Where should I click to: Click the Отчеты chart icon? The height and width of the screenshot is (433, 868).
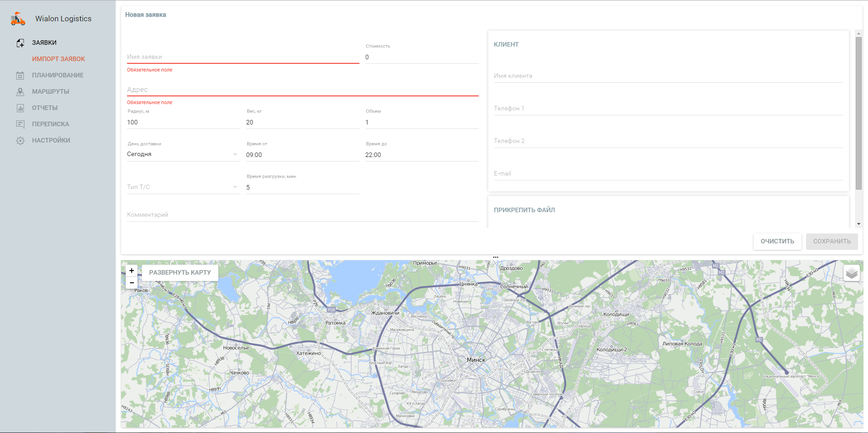pyautogui.click(x=20, y=108)
